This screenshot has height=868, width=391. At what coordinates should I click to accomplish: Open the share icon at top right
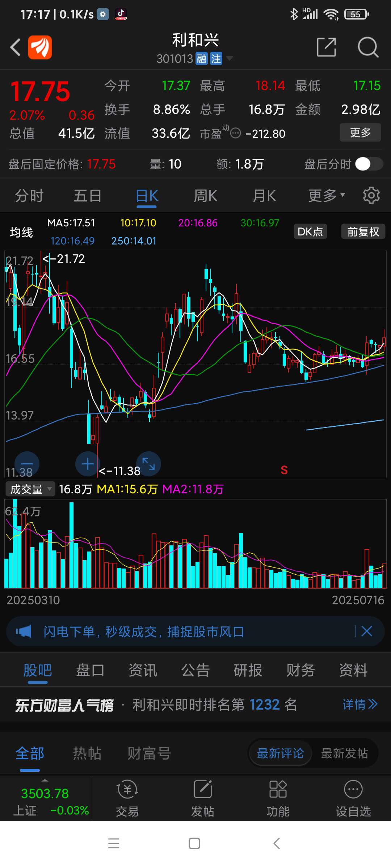click(326, 47)
